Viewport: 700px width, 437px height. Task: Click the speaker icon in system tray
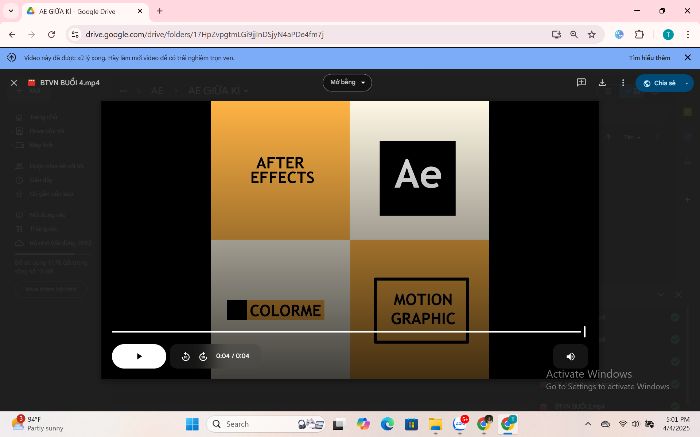click(636, 424)
